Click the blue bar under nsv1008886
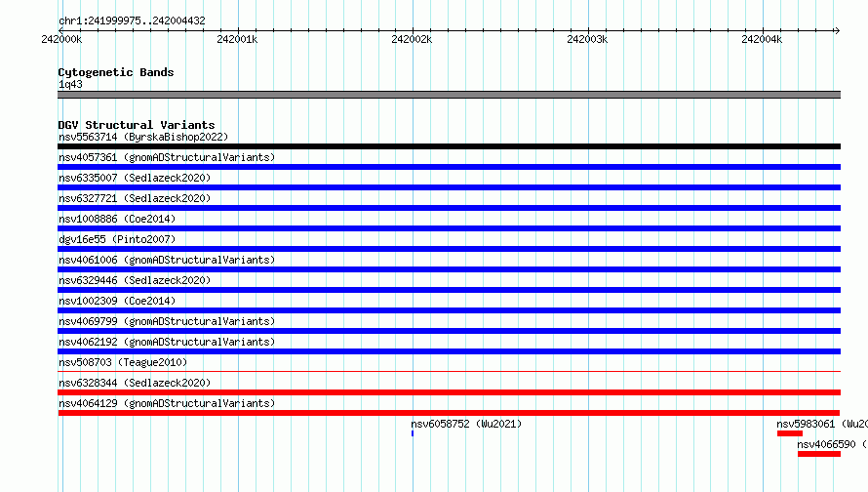Screen dimensions: 868x492 click(x=449, y=228)
